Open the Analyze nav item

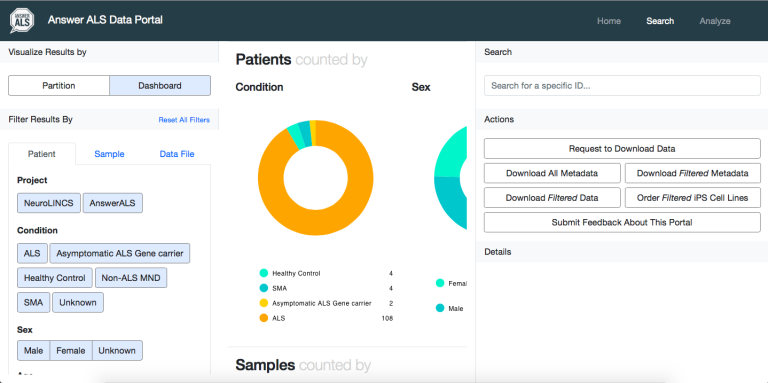point(715,21)
